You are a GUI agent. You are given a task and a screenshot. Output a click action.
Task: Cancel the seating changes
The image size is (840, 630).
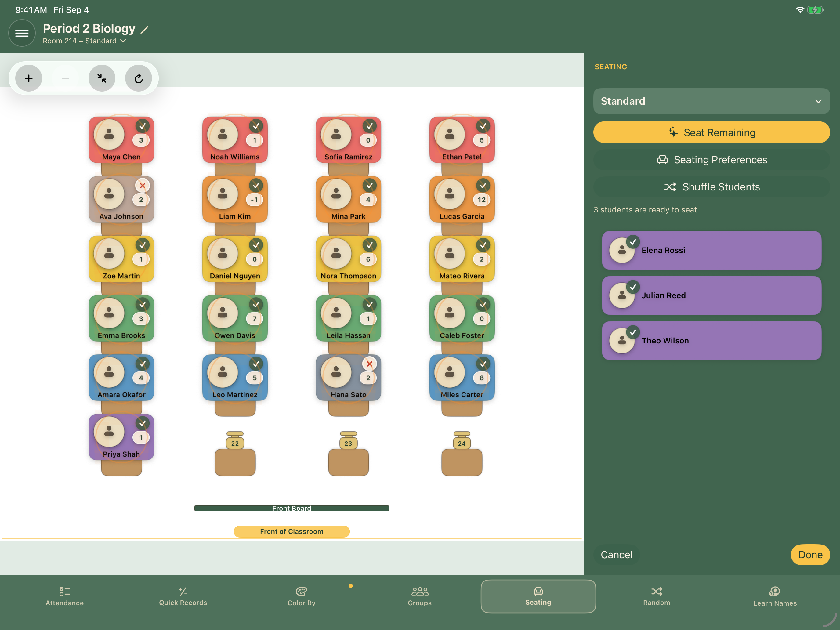[616, 554]
